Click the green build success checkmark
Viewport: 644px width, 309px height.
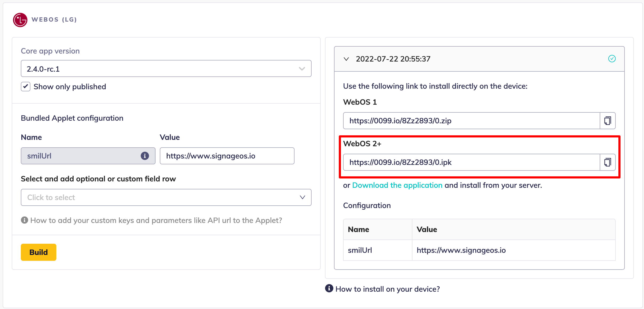pos(612,59)
